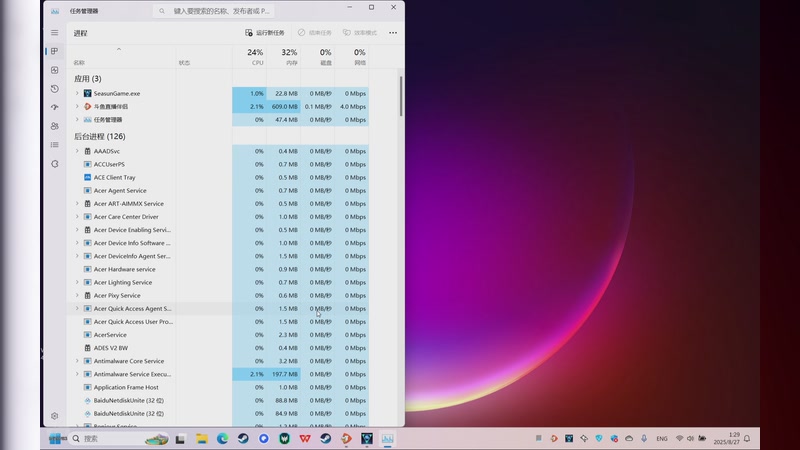The image size is (800, 450).
Task: Click the 效率模式 (Efficiency mode) button
Action: pos(360,33)
